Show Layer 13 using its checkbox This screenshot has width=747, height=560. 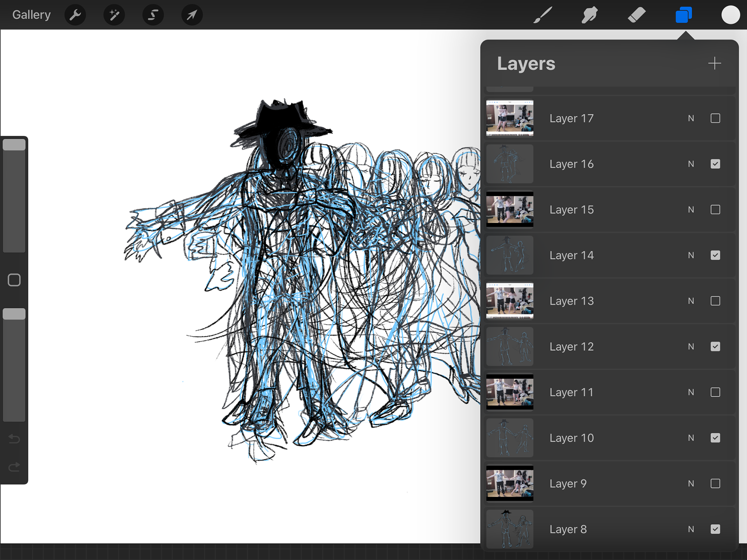[715, 301]
